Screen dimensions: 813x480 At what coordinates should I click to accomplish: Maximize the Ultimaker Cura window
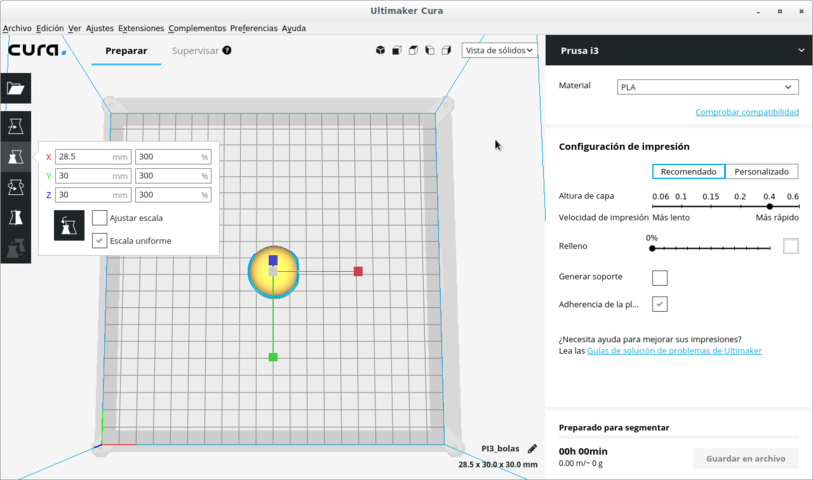click(780, 11)
